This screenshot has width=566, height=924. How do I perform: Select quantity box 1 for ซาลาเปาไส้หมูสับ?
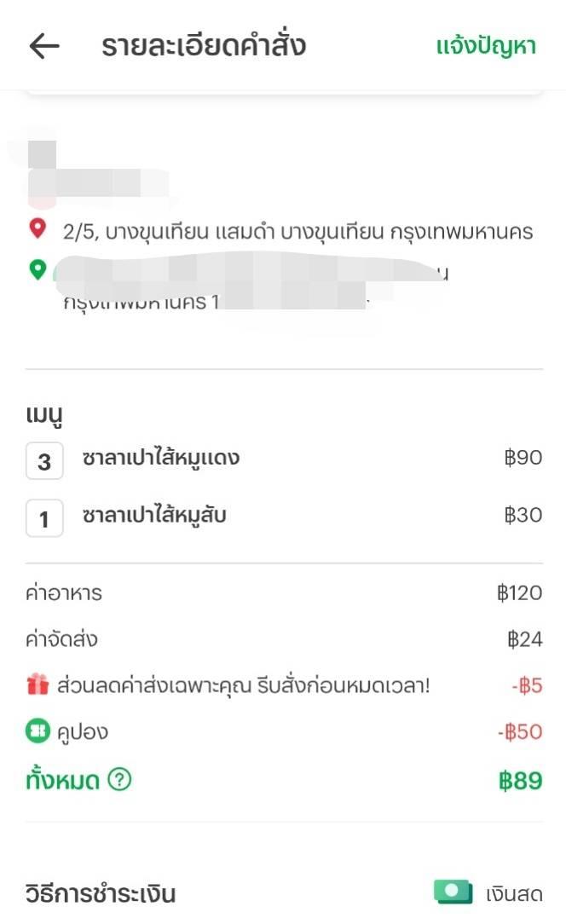tap(44, 518)
